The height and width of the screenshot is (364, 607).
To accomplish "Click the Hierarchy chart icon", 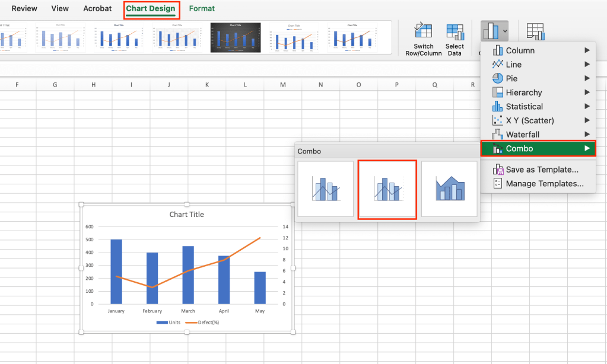I will click(497, 92).
